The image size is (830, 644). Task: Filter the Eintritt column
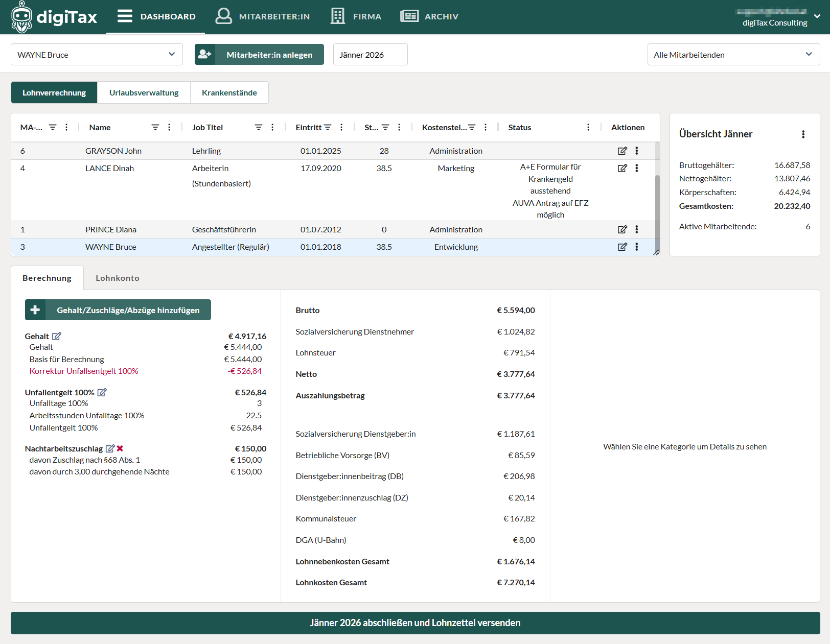click(328, 127)
